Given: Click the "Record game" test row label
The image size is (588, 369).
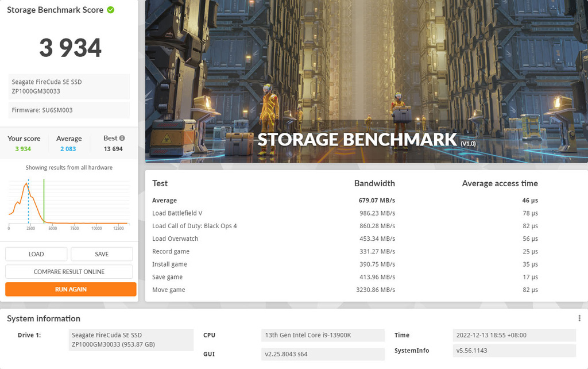Looking at the screenshot, I should (171, 252).
